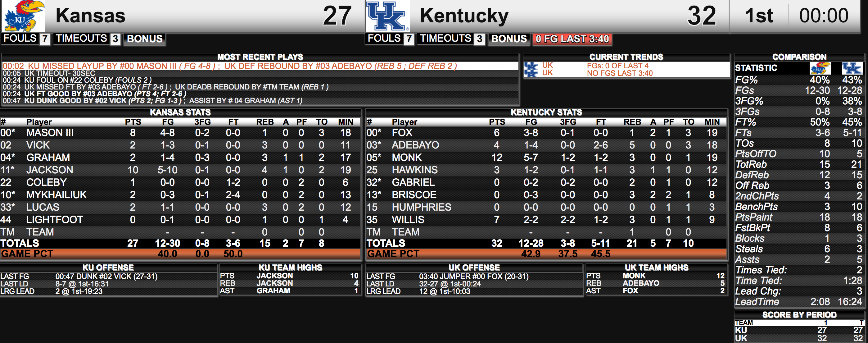Select the Kentucky BONUS indicator
This screenshot has width=868, height=343.
coord(509,39)
